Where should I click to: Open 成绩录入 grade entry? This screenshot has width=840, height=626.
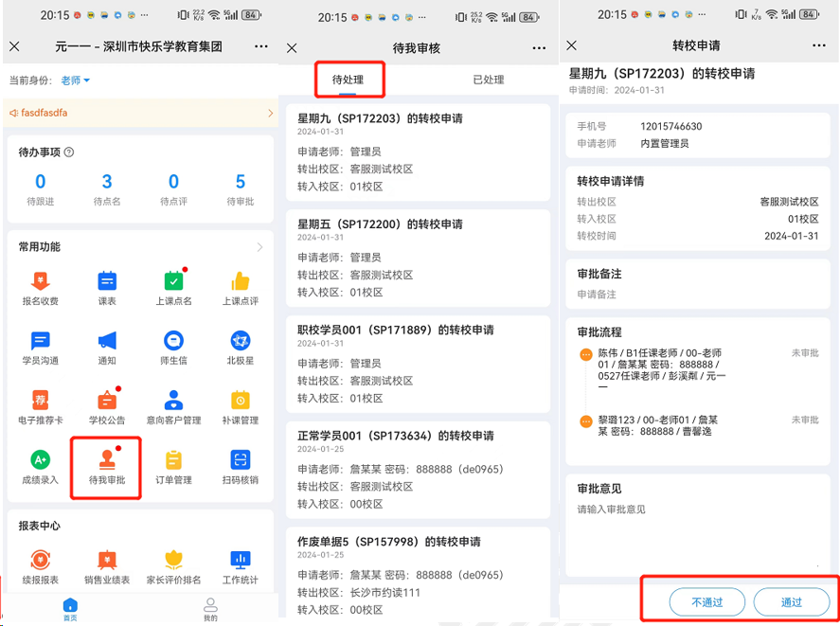click(x=39, y=465)
